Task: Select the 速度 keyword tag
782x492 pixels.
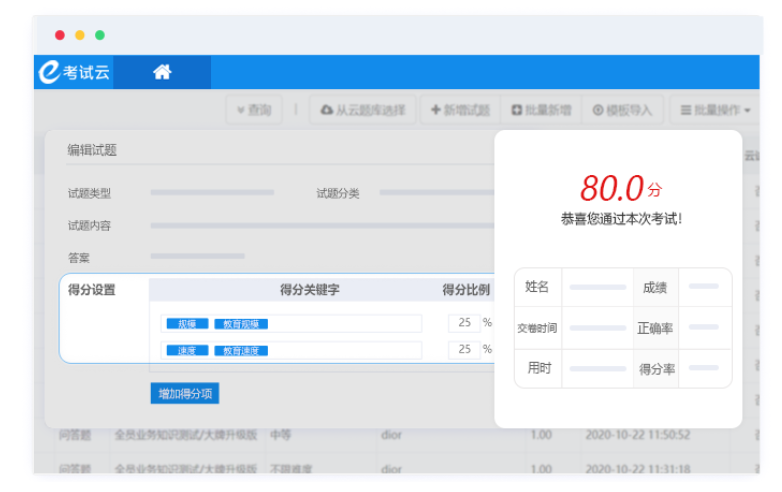Action: [x=187, y=351]
